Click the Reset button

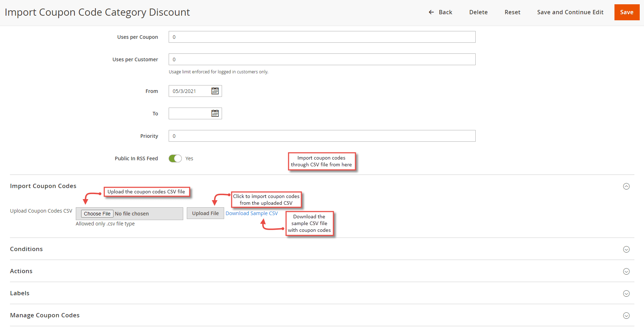tap(512, 12)
